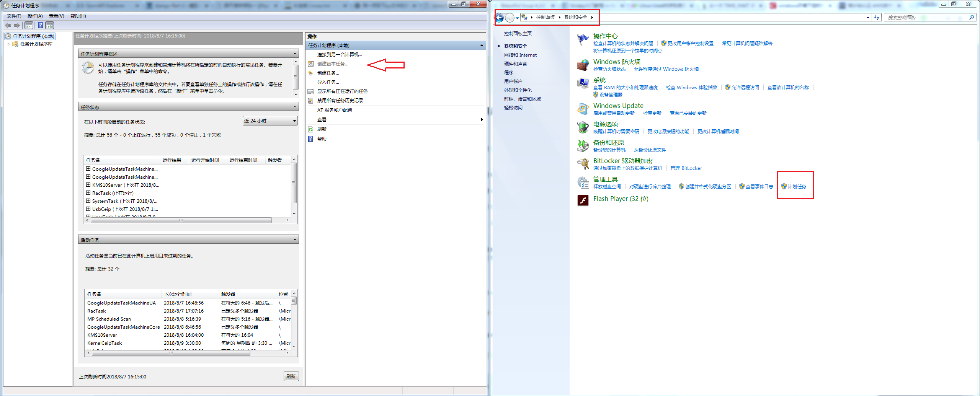Click the 控制面板 breadcrumb segment
This screenshot has width=980, height=396.
545,17
